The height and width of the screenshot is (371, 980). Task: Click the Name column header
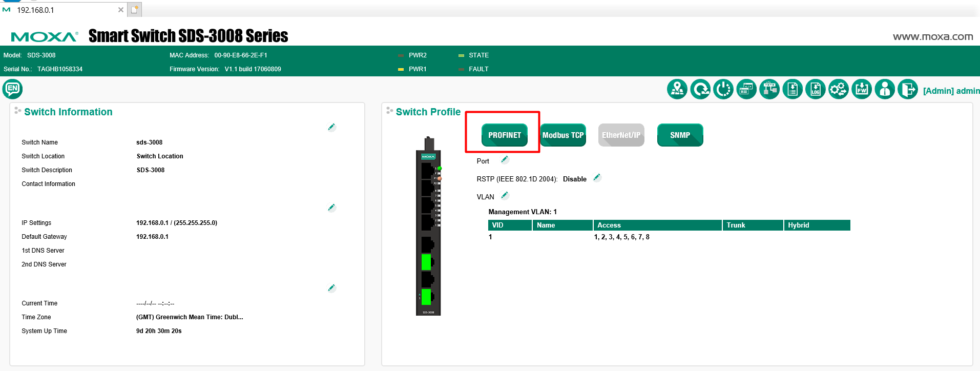(x=562, y=225)
